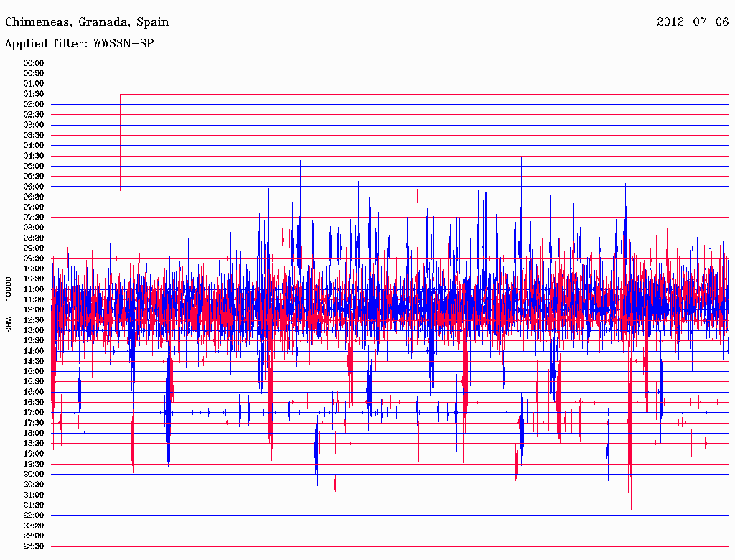Select the 02:30 time row label
Image resolution: width=735 pixels, height=560 pixels.
pos(34,115)
